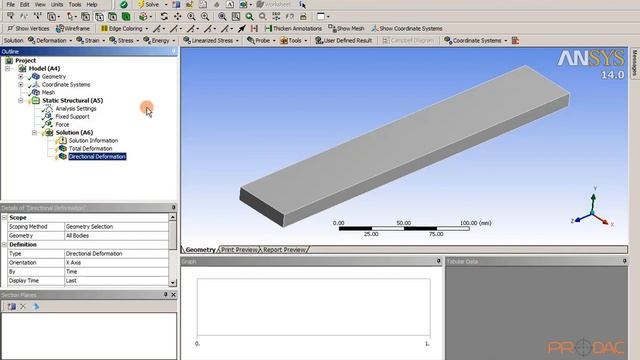Toggle Wireframe display mode

point(73,29)
